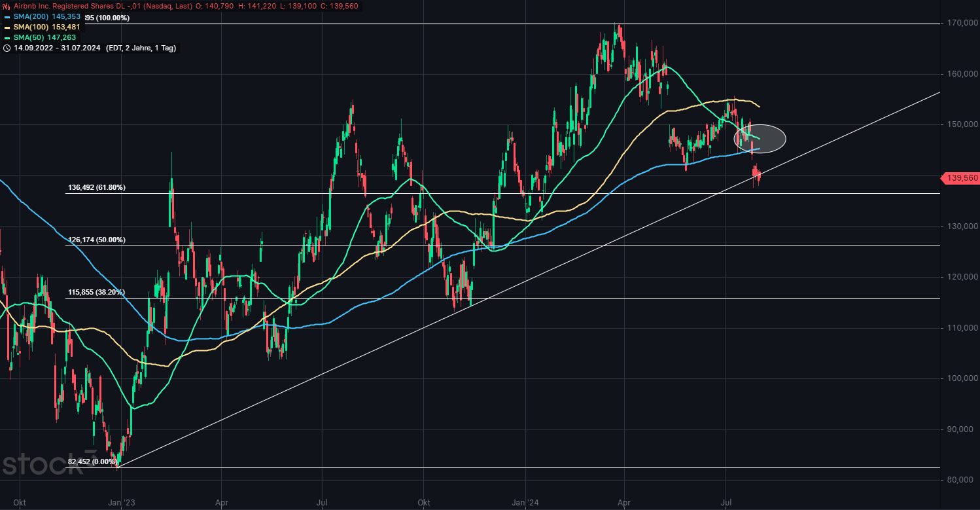
Task: Click the red current price tag 139,560
Action: coord(959,178)
